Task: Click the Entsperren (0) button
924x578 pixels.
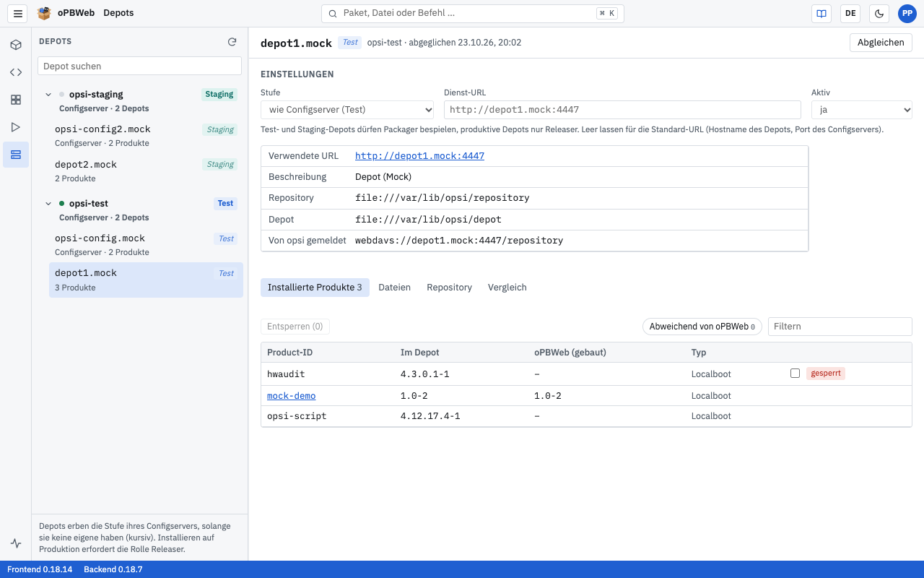Action: click(x=295, y=327)
